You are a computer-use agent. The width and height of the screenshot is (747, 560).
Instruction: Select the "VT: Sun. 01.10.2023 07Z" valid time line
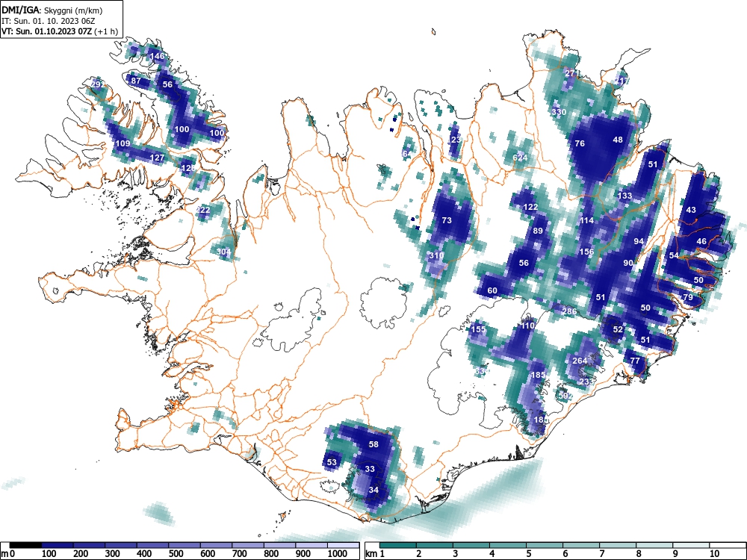coord(48,31)
